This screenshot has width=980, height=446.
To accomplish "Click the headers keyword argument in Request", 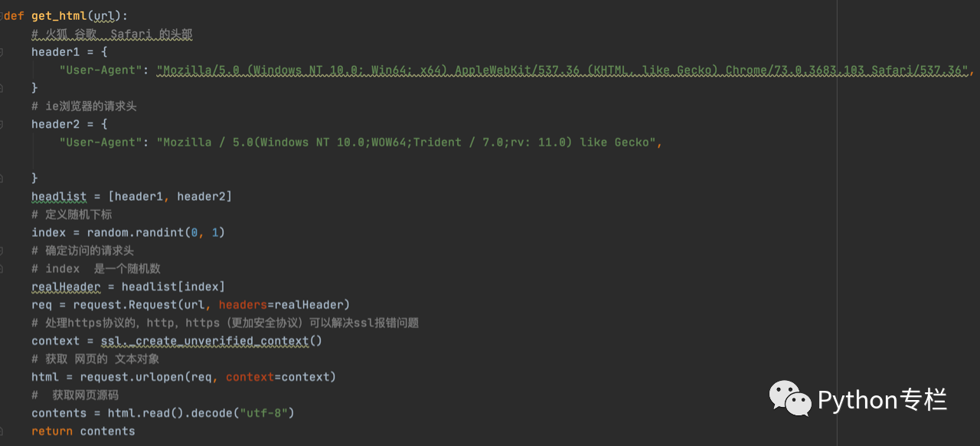I will point(242,305).
